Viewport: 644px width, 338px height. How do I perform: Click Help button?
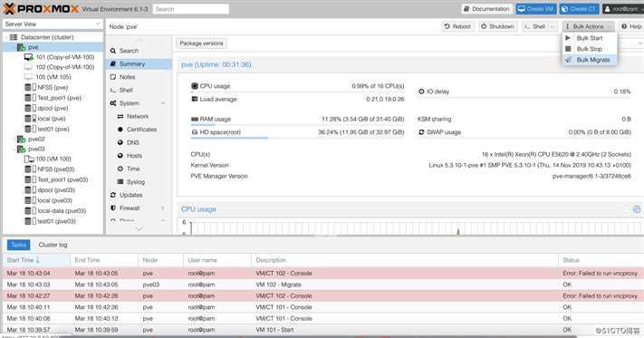coord(631,26)
